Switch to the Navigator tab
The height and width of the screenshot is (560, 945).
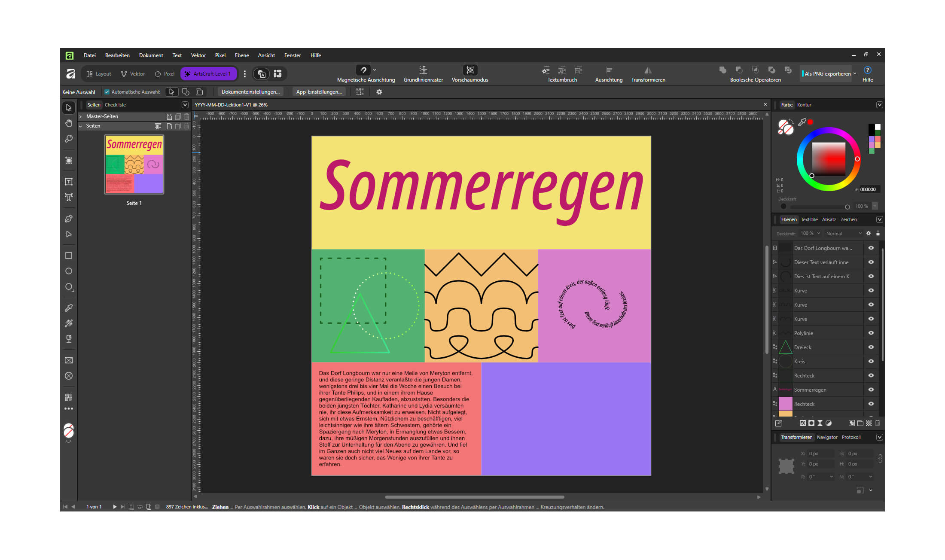point(827,437)
